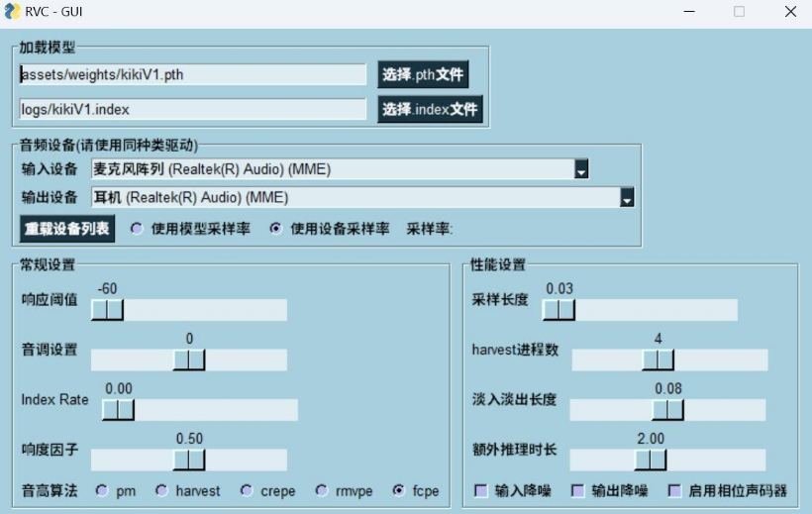Pick rmvpe pitch algorithm

tap(322, 490)
